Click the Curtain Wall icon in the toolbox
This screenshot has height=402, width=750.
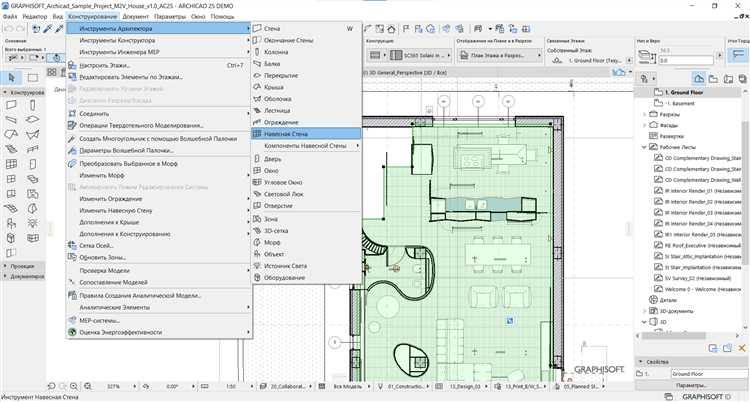(11, 164)
